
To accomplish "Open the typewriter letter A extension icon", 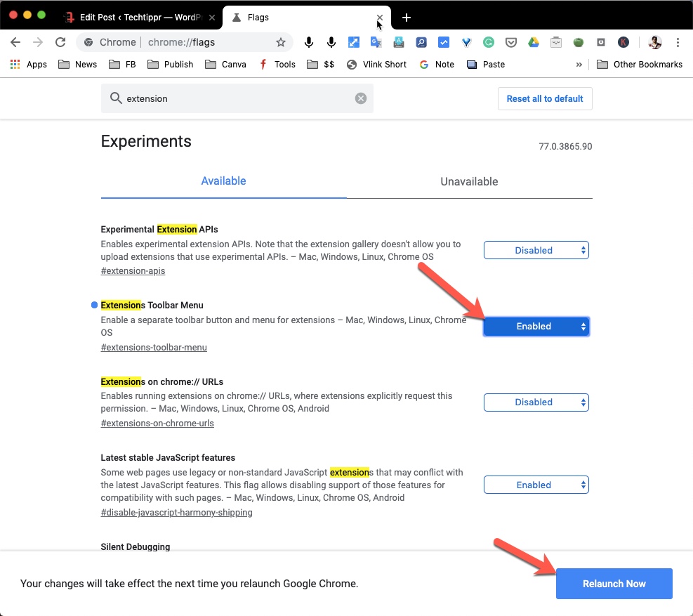I will tap(399, 42).
